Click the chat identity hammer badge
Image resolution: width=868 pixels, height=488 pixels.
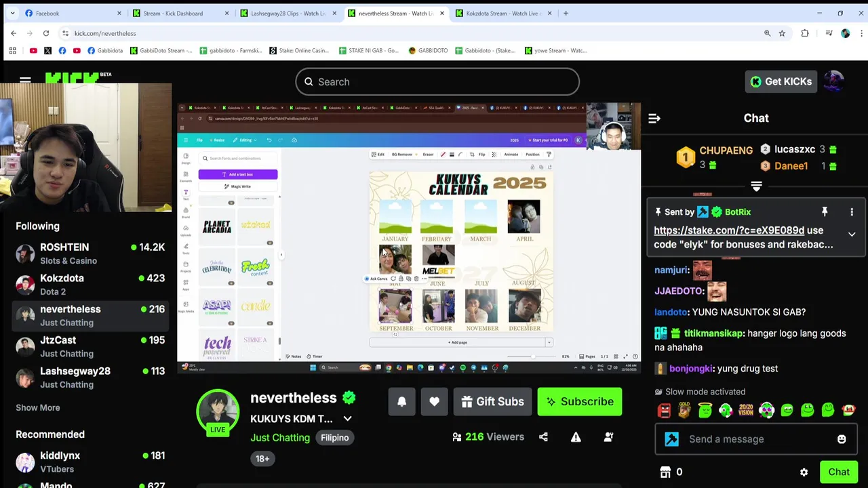(672, 439)
